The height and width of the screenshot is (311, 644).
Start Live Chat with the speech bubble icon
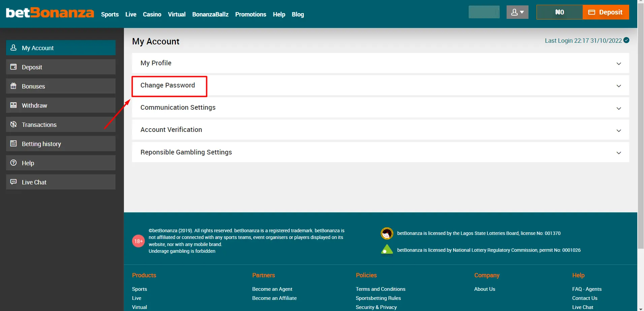pyautogui.click(x=13, y=182)
